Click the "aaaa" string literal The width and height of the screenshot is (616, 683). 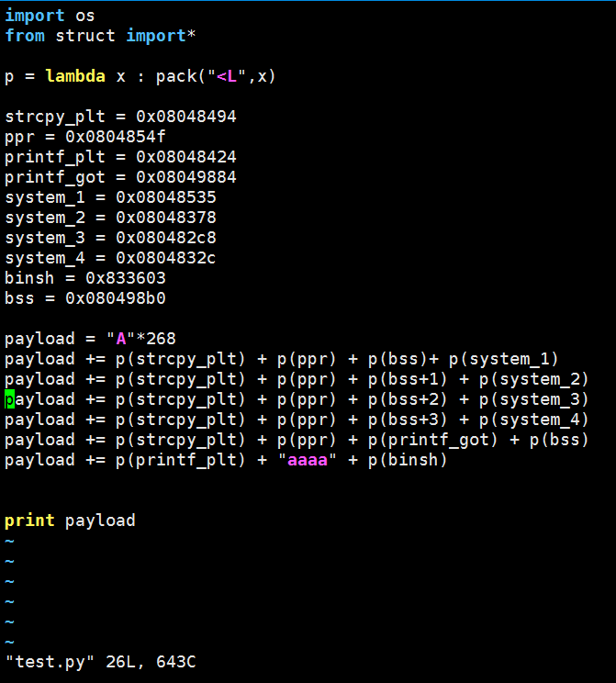click(308, 460)
